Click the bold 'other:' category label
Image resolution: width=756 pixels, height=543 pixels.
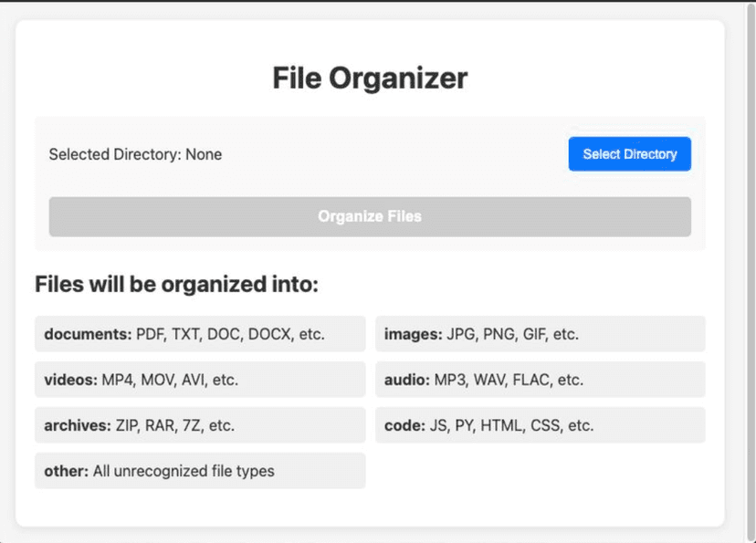(x=67, y=471)
